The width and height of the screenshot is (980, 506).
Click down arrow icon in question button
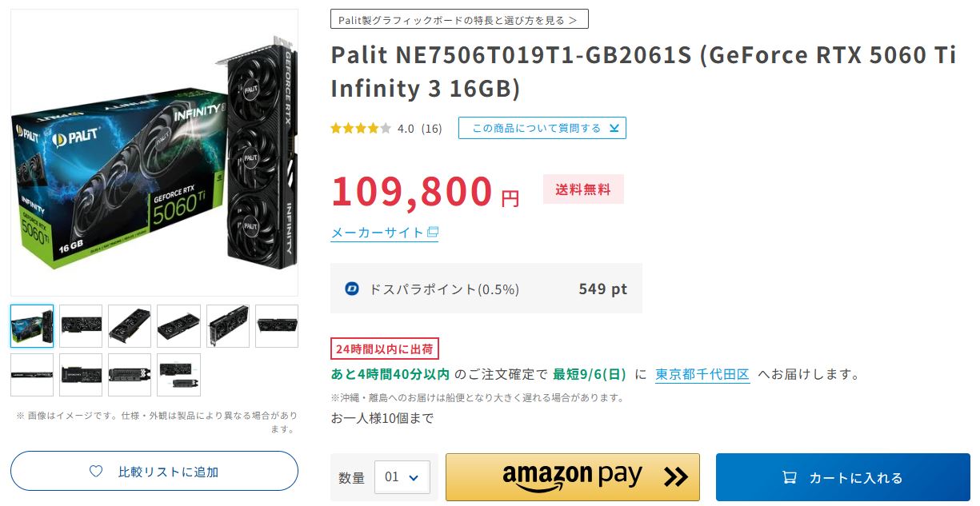614,128
